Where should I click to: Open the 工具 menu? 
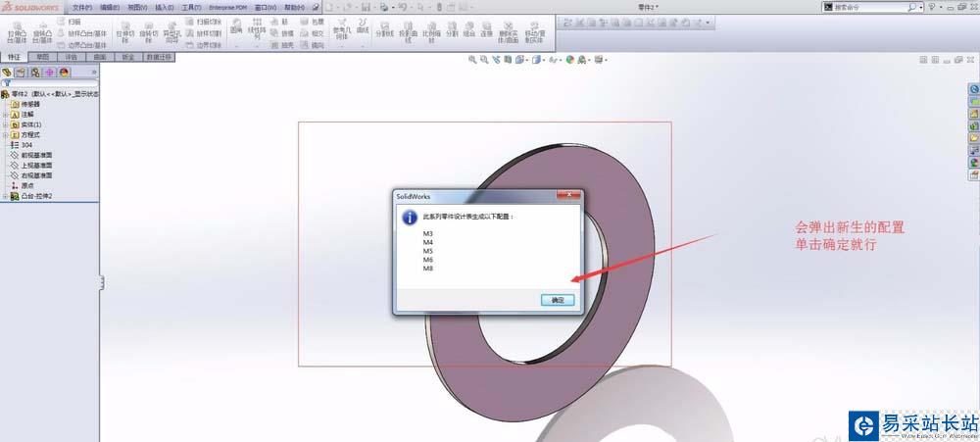pyautogui.click(x=191, y=8)
